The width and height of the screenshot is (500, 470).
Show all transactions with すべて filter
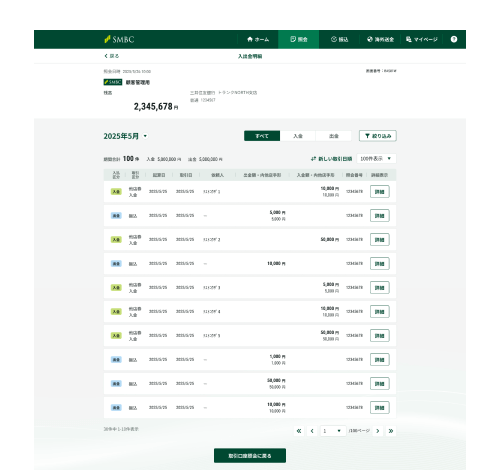pos(262,136)
